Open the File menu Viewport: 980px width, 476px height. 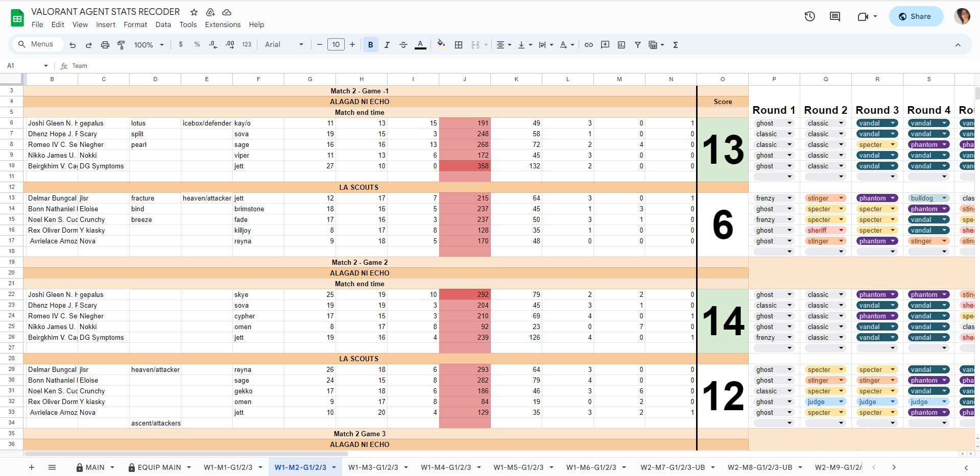[x=37, y=24]
